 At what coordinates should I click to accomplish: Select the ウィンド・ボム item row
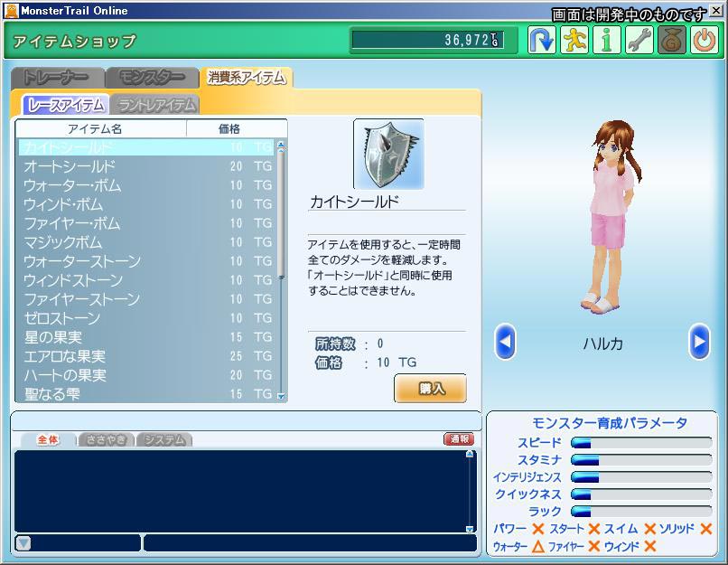[x=147, y=204]
